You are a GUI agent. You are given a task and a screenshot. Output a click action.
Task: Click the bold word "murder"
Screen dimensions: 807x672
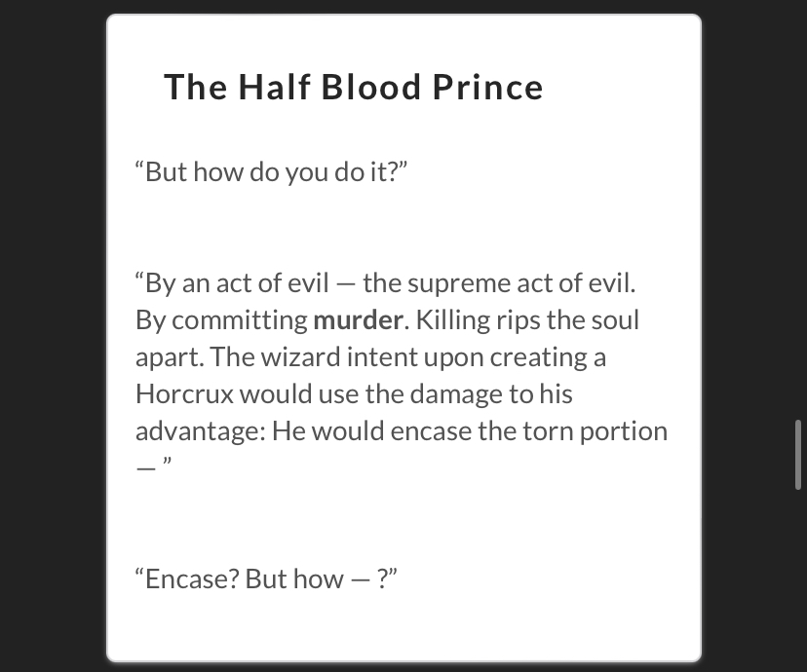pyautogui.click(x=359, y=319)
